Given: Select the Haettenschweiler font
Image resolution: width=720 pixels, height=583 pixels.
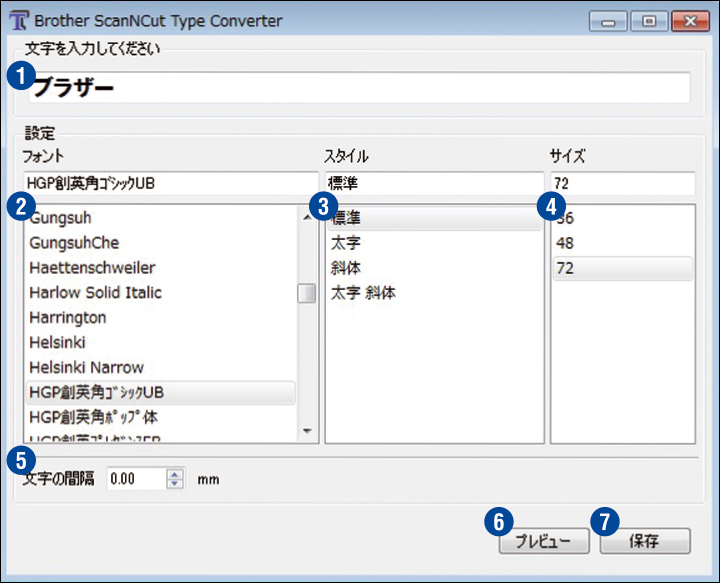Looking at the screenshot, I should pyautogui.click(x=160, y=268).
